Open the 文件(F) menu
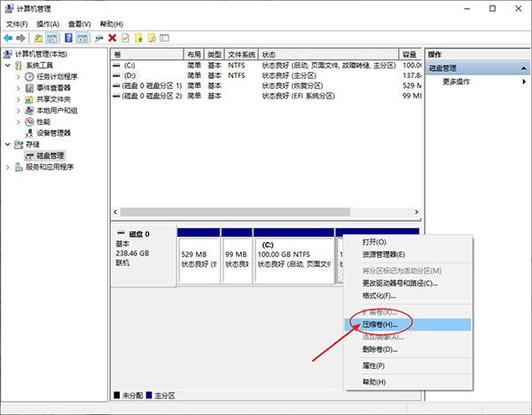This screenshot has height=415, width=532. (17, 24)
